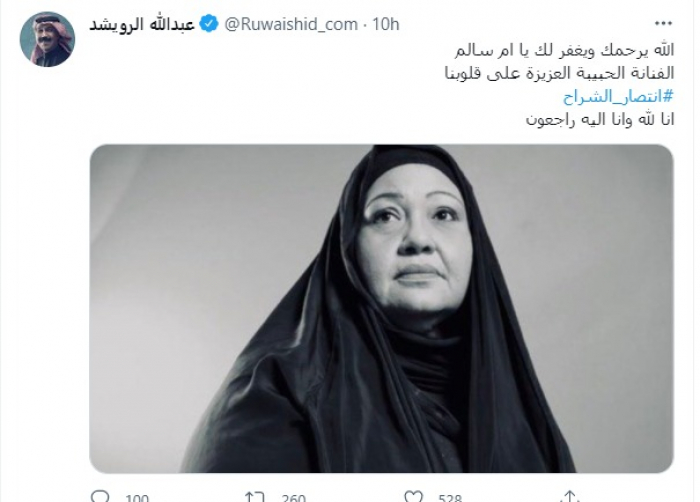Image resolution: width=700 pixels, height=502 pixels.
Task: Retweet this post using the retweet icon
Action: coord(255,496)
